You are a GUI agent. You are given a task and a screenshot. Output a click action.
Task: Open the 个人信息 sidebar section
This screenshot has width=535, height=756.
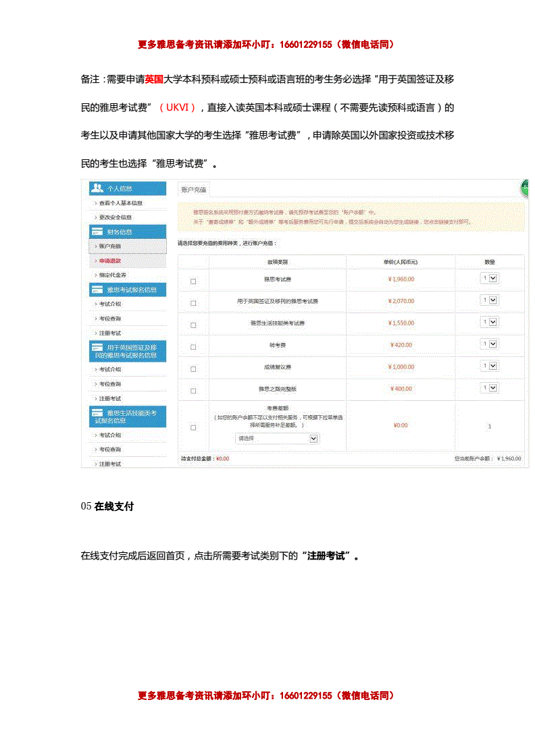pyautogui.click(x=128, y=188)
